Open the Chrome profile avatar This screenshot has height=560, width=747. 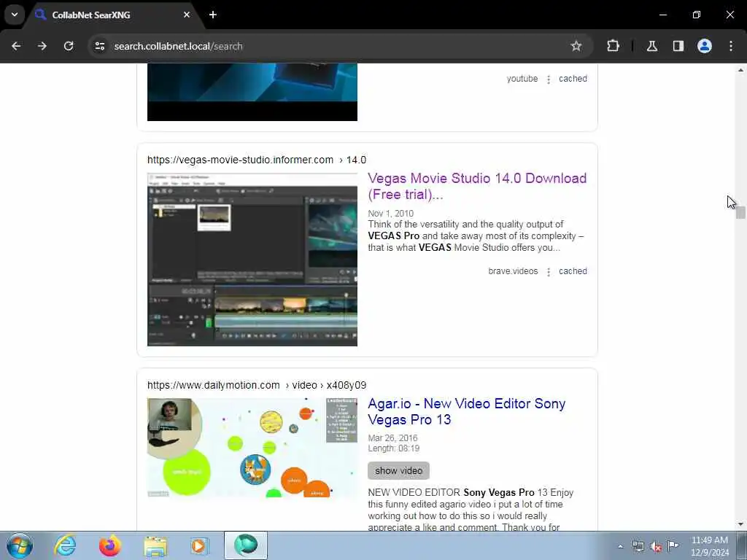(705, 46)
